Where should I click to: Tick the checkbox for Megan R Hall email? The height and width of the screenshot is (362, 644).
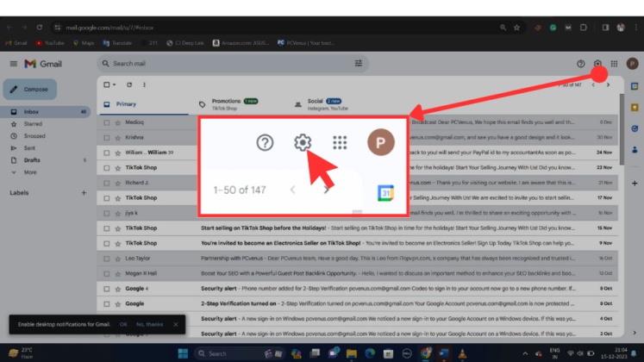(x=107, y=274)
